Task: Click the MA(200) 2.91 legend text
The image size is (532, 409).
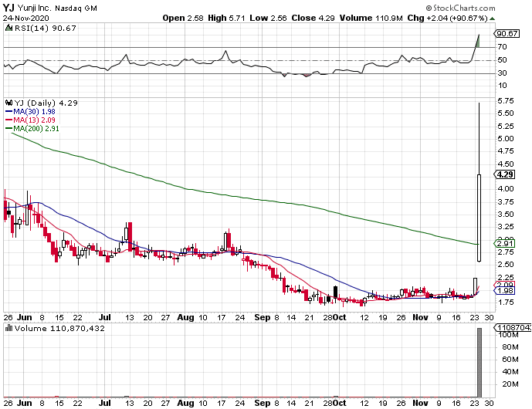Action: (36, 129)
